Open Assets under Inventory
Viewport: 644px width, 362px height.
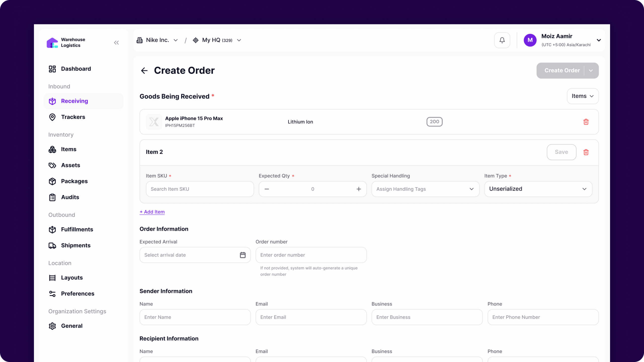pos(83,165)
